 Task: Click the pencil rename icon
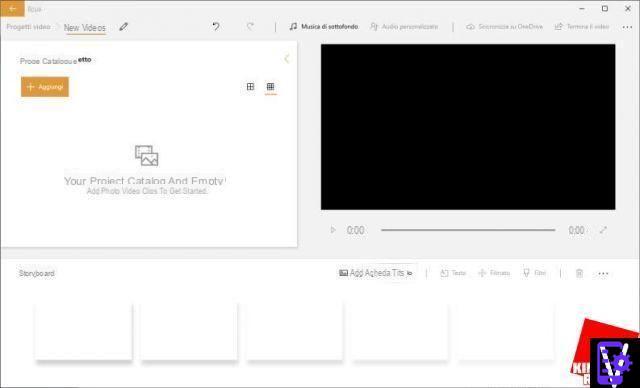tap(123, 27)
